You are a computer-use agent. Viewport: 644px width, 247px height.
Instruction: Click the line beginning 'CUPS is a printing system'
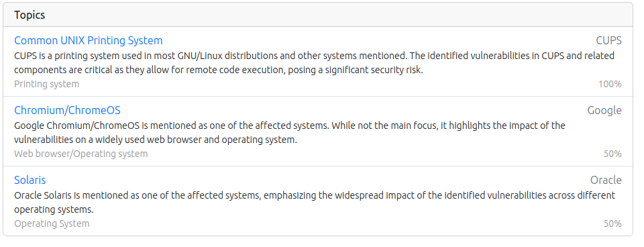click(314, 56)
